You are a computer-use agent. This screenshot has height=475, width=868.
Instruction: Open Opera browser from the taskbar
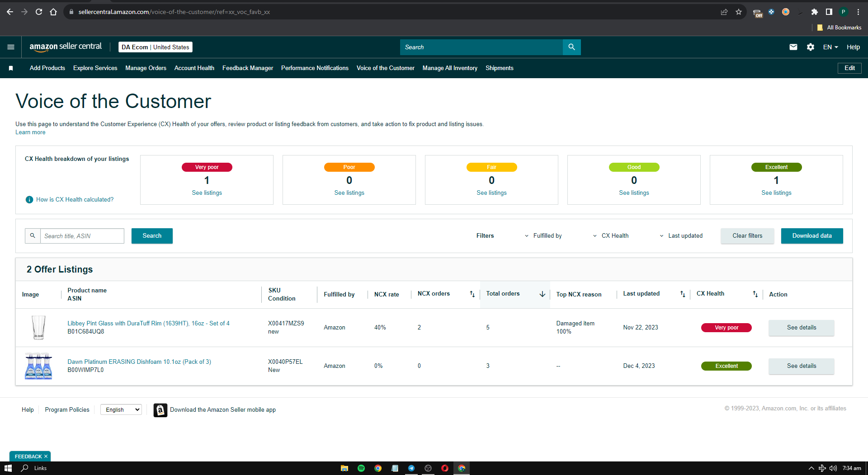tap(444, 468)
